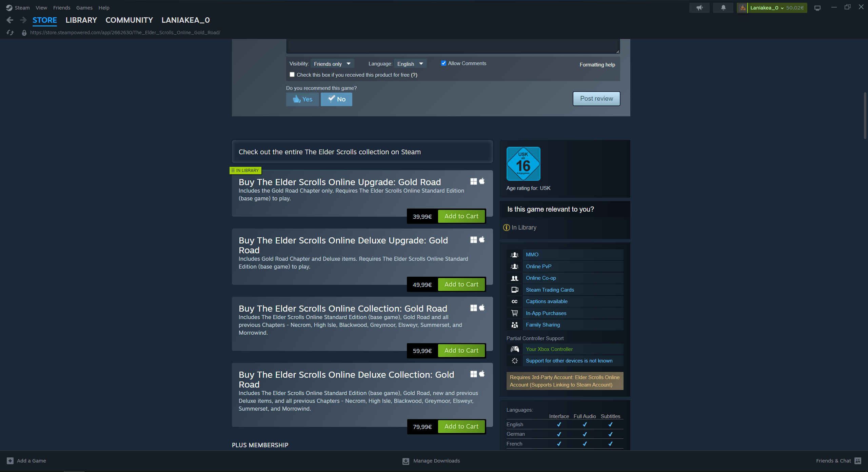The height and width of the screenshot is (472, 868).
Task: Click the Steam logo icon
Action: click(9, 8)
